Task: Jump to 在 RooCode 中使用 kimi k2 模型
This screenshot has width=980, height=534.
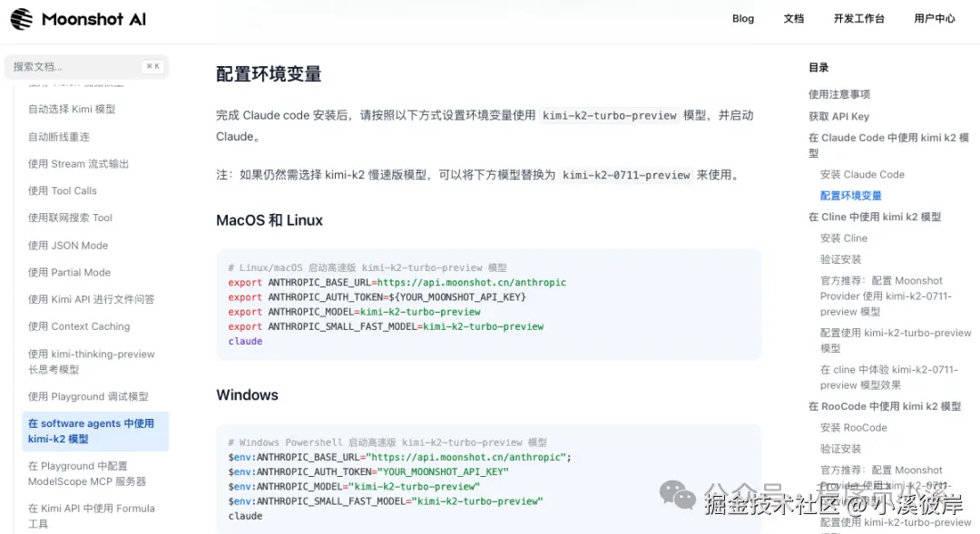Action: tap(885, 406)
